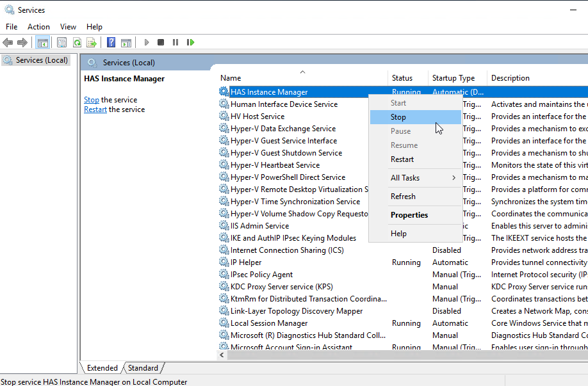Screen dimensions: 588x386
Task: Click the Help question mark toolbar icon
Action: [x=110, y=42]
